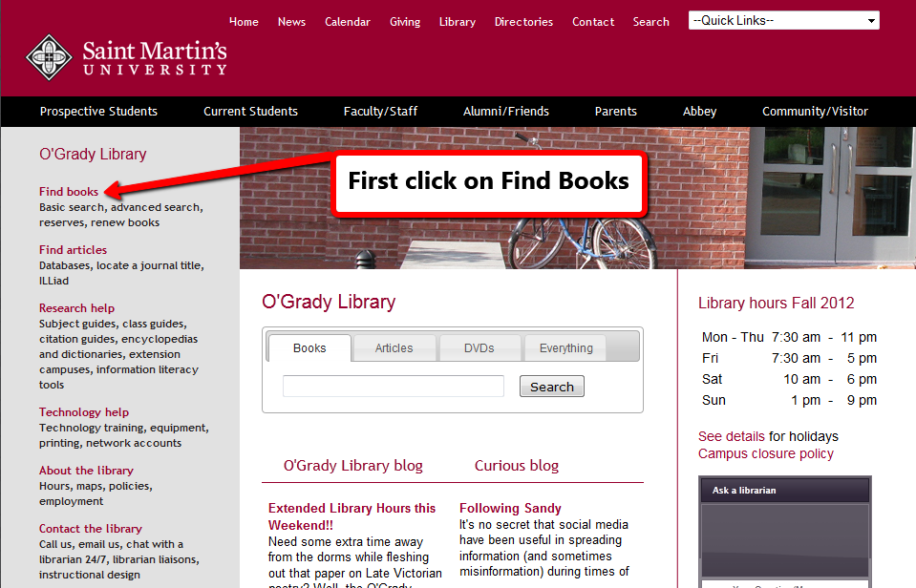Screen dimensions: 916x588
Task: Select Directories from the top navigation
Action: [523, 21]
